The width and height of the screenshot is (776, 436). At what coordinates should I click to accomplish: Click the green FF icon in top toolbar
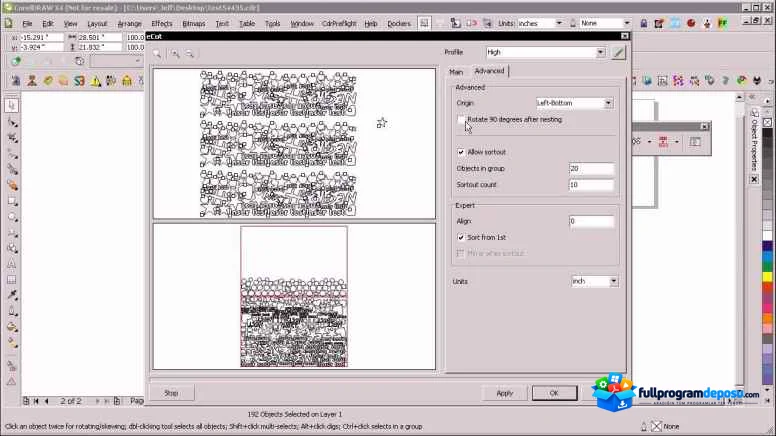[723, 23]
